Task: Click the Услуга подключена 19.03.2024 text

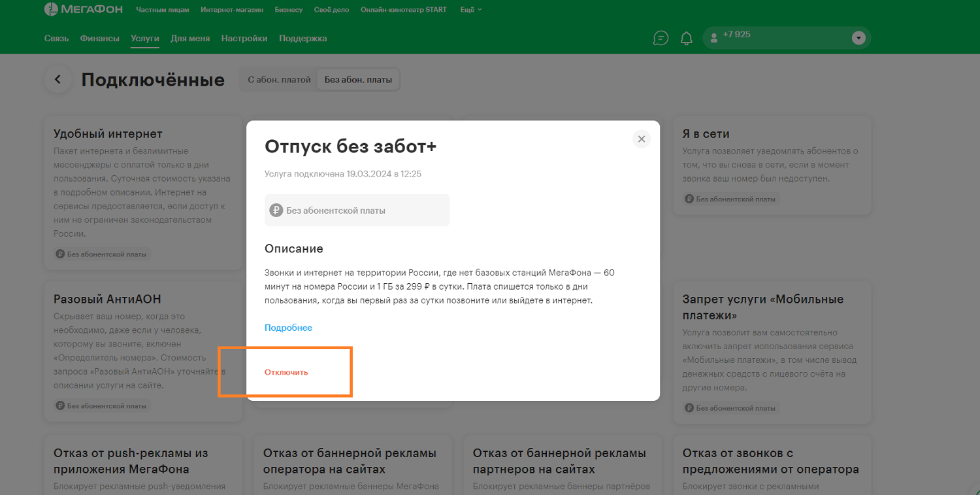Action: coord(343,174)
